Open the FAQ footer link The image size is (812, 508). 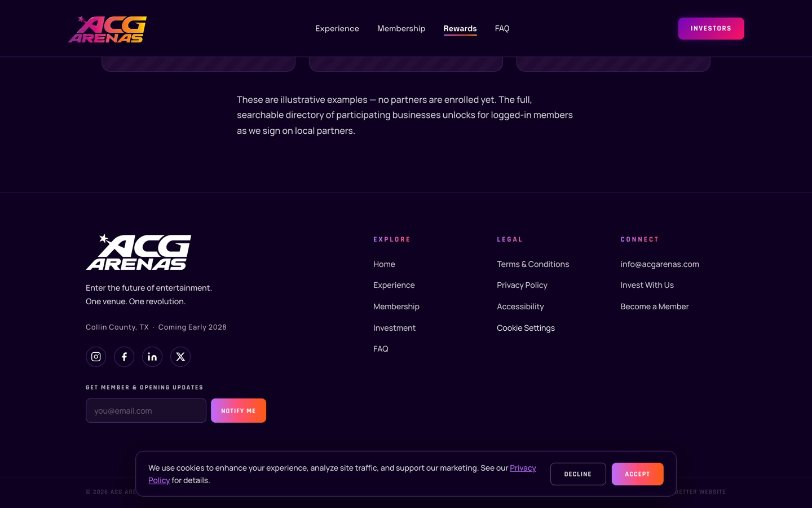point(381,349)
